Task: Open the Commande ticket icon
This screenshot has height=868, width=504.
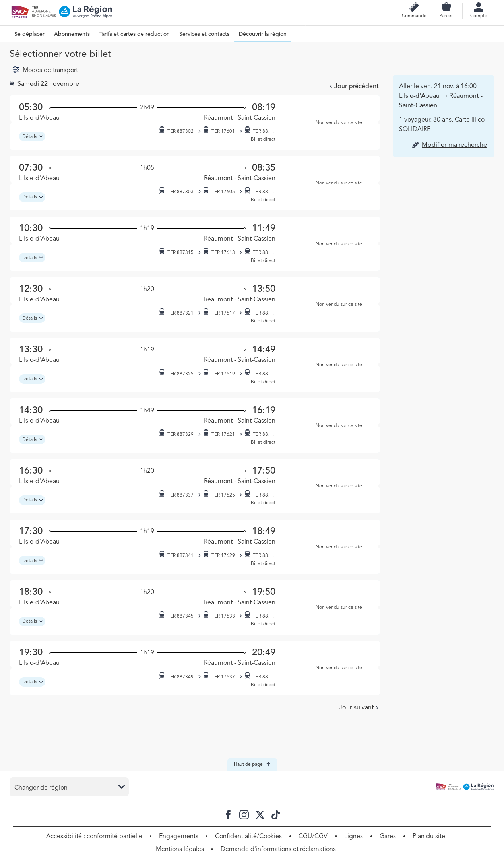Action: [x=414, y=8]
